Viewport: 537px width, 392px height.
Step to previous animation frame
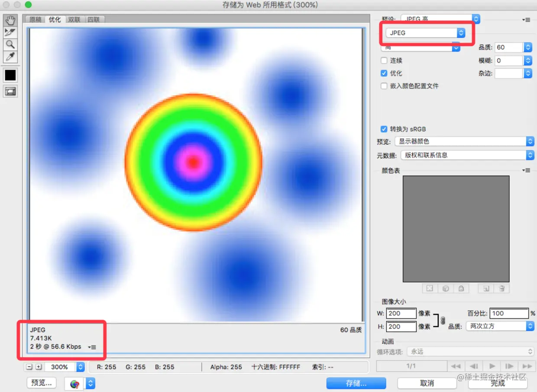click(x=474, y=366)
